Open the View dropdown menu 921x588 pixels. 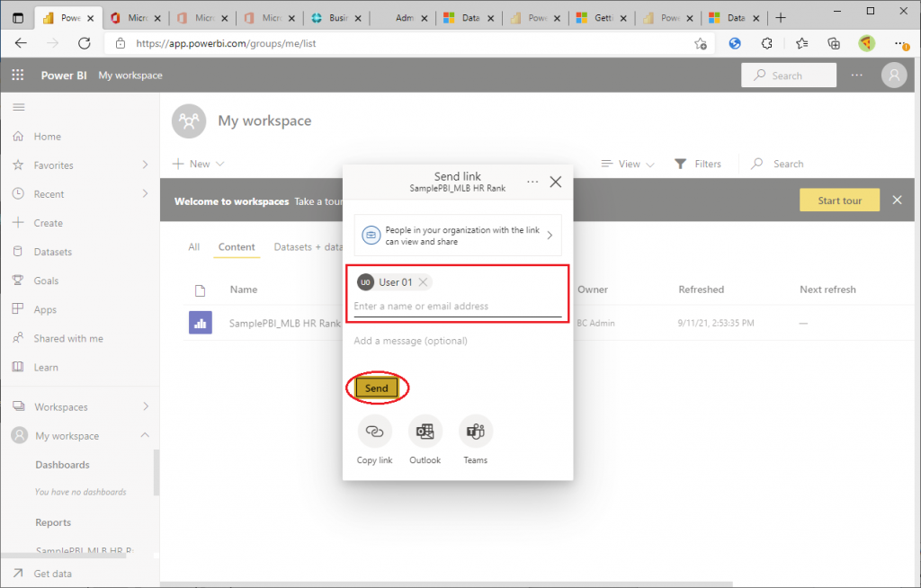pyautogui.click(x=628, y=164)
